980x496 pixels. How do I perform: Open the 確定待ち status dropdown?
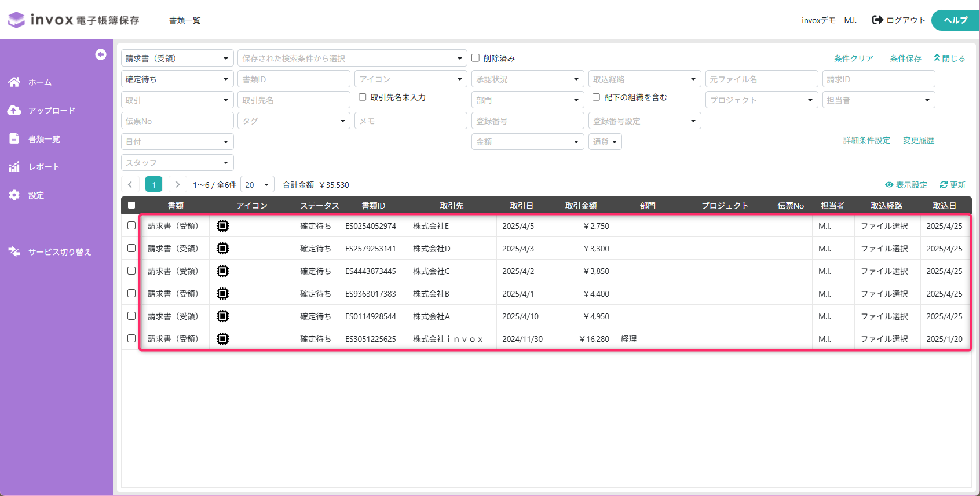click(177, 79)
